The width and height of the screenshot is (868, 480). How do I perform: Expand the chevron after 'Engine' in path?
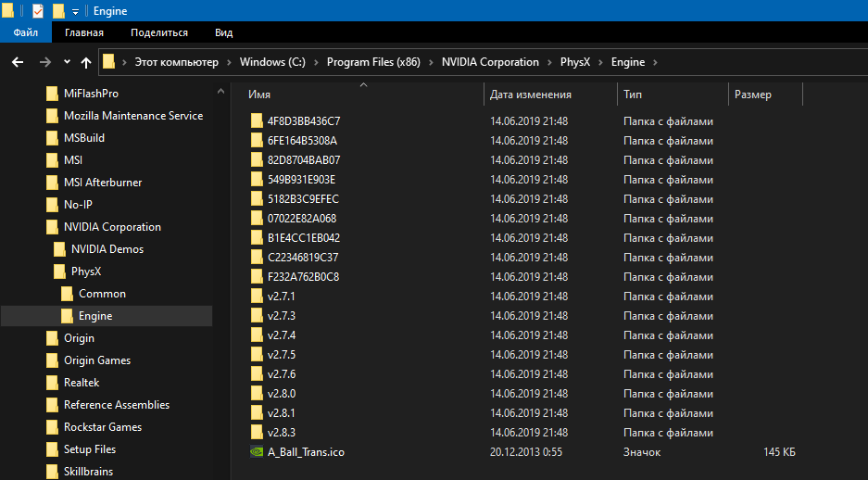point(656,63)
